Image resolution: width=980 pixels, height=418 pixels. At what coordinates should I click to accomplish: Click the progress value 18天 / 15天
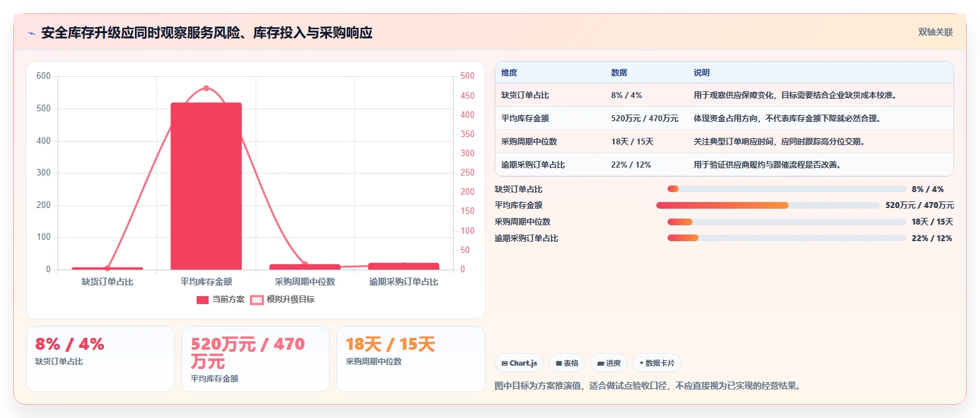click(932, 222)
